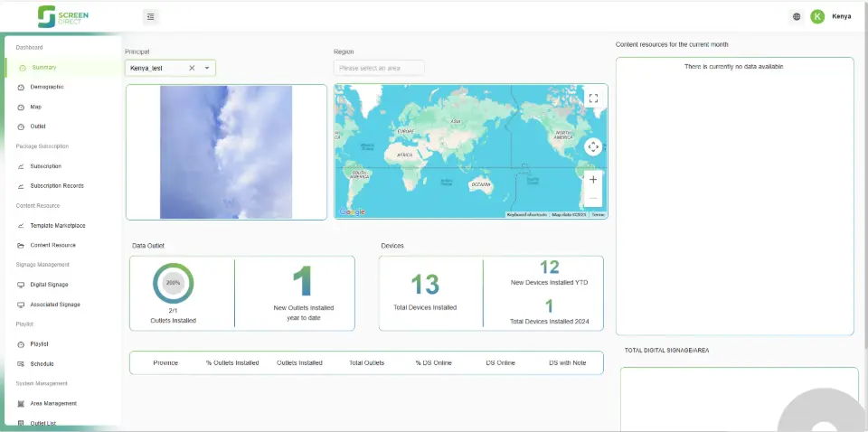Open the Kenya user menu

coord(842,16)
